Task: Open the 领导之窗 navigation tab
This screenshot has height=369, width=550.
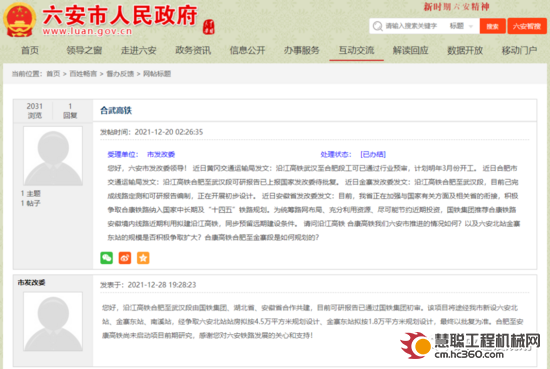Action: pyautogui.click(x=84, y=51)
